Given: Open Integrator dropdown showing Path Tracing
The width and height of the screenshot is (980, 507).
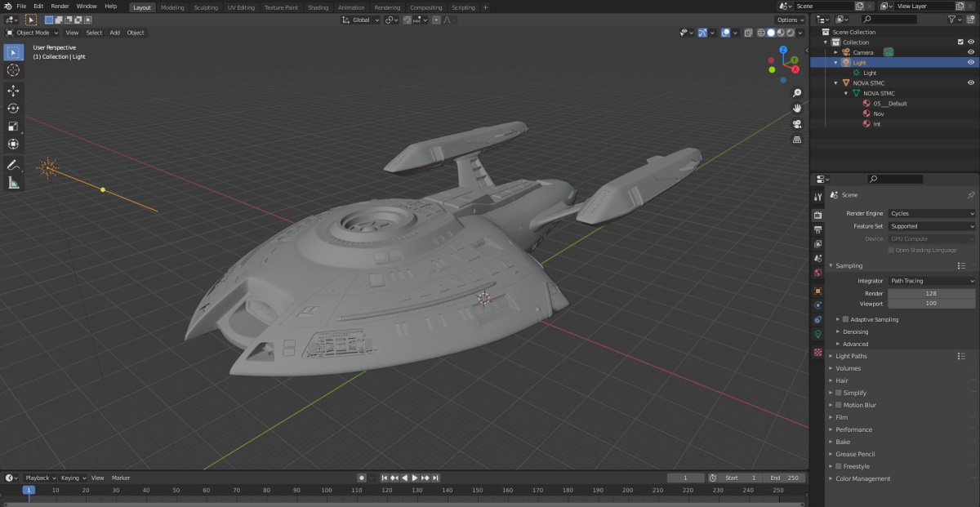Looking at the screenshot, I should (x=932, y=281).
